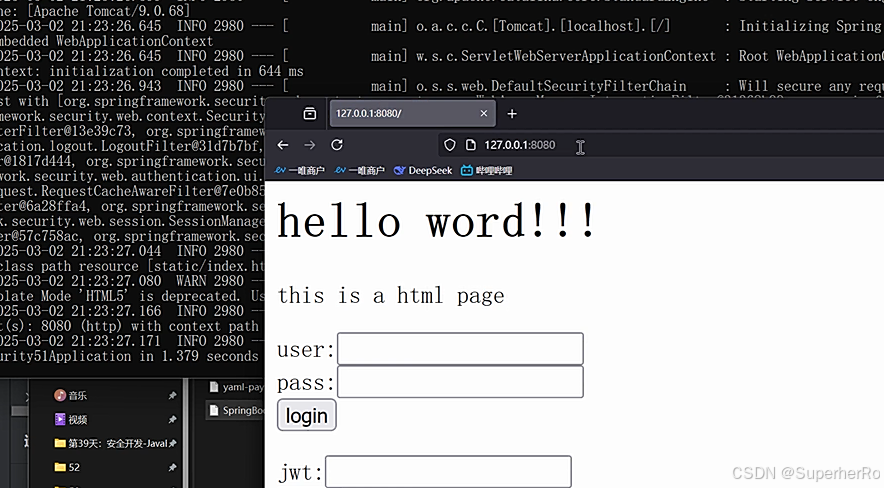Reload the page with the refresh icon
The image size is (884, 488).
(337, 145)
